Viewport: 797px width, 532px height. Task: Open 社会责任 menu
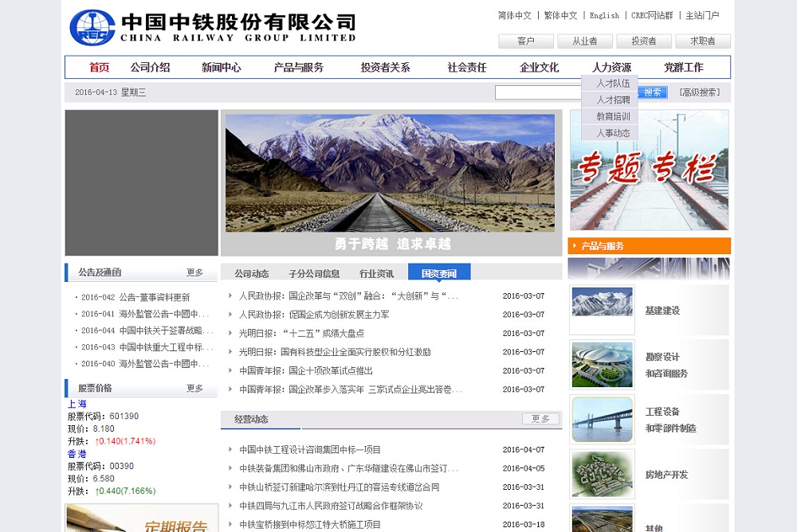pos(466,67)
